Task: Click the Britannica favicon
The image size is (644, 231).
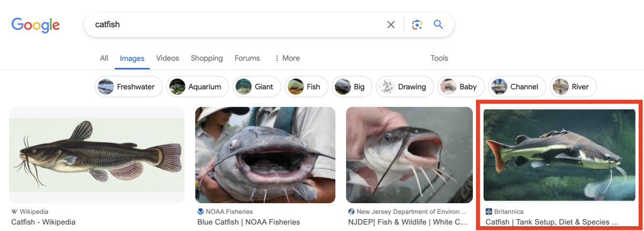Action: click(x=489, y=212)
